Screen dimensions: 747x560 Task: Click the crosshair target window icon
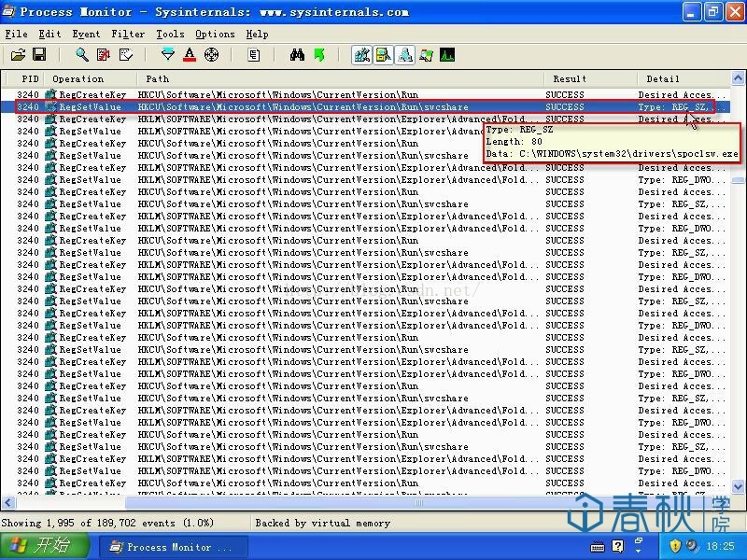211,55
